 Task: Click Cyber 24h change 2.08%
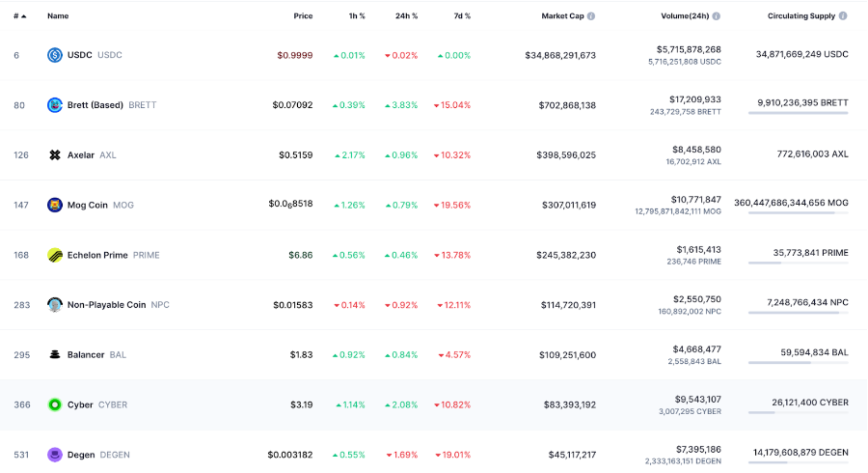401,404
